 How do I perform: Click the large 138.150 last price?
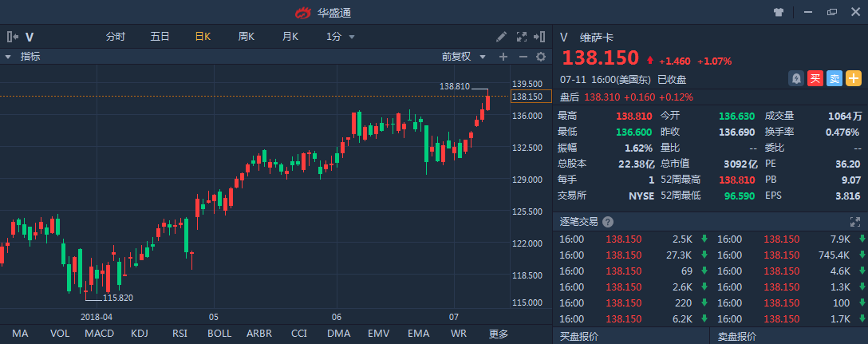click(601, 57)
